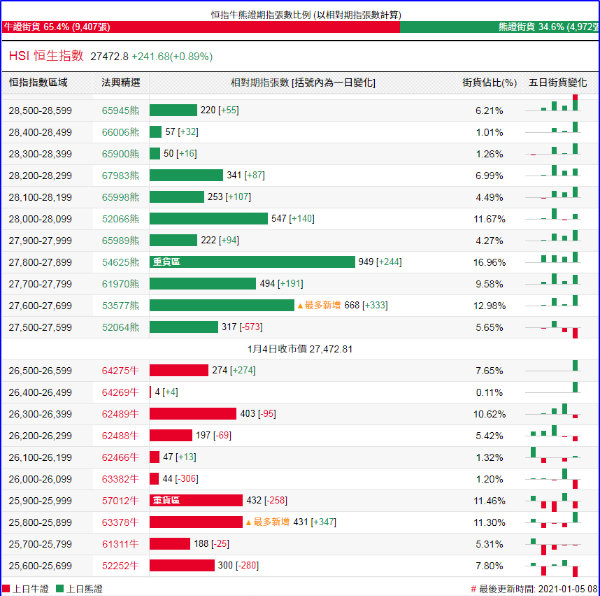Select index range 27,800-27,899
This screenshot has width=600, height=596.
pyautogui.click(x=40, y=262)
